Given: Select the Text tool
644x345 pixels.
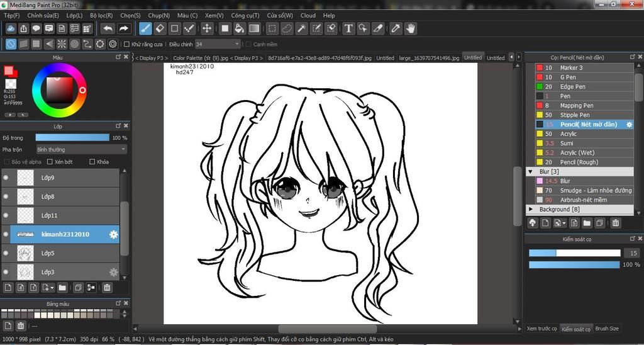Looking at the screenshot, I should pyautogui.click(x=348, y=28).
